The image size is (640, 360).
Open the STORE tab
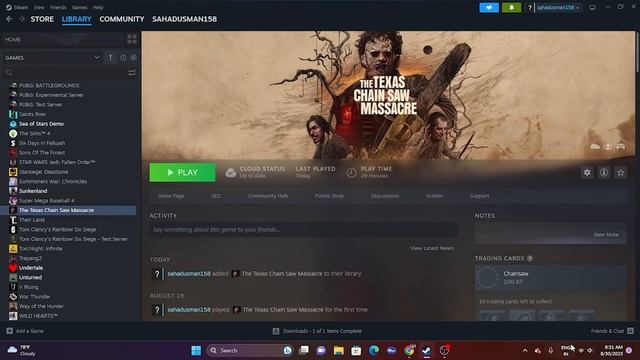point(42,19)
